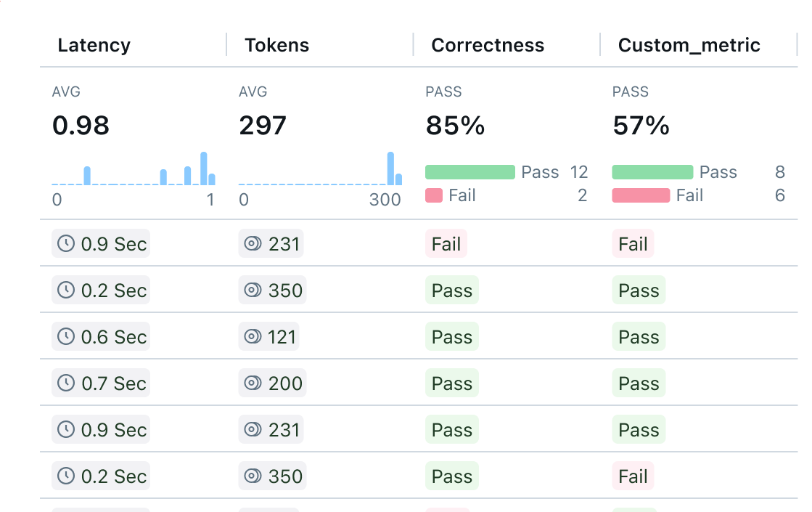Open the Tokens column header options
The image size is (812, 512).
pyautogui.click(x=276, y=45)
